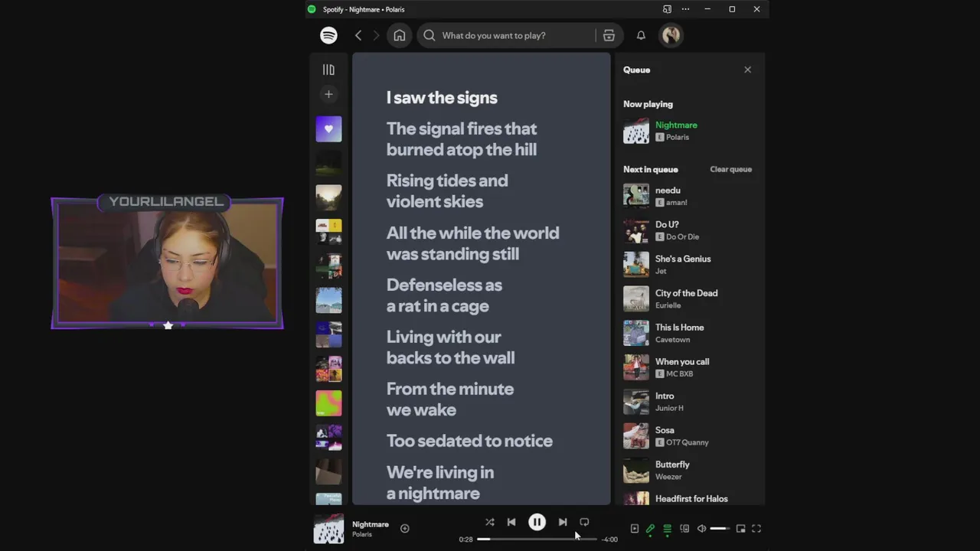Image resolution: width=980 pixels, height=551 pixels.
Task: Click the title bar mini-window icon
Action: click(x=667, y=9)
